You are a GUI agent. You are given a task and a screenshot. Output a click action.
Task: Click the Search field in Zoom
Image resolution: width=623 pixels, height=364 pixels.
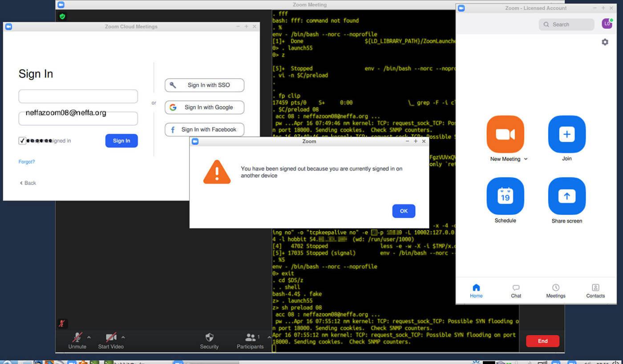[x=566, y=24]
